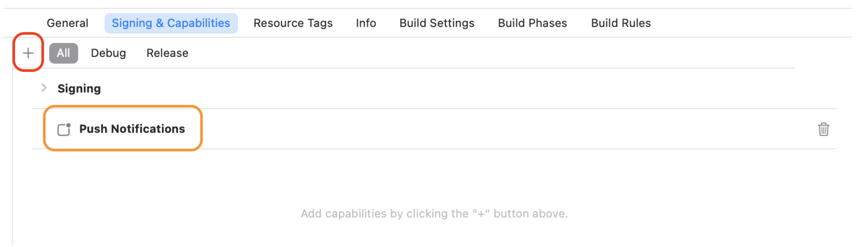Open the Build Settings tab
868x247 pixels.
pyautogui.click(x=437, y=23)
